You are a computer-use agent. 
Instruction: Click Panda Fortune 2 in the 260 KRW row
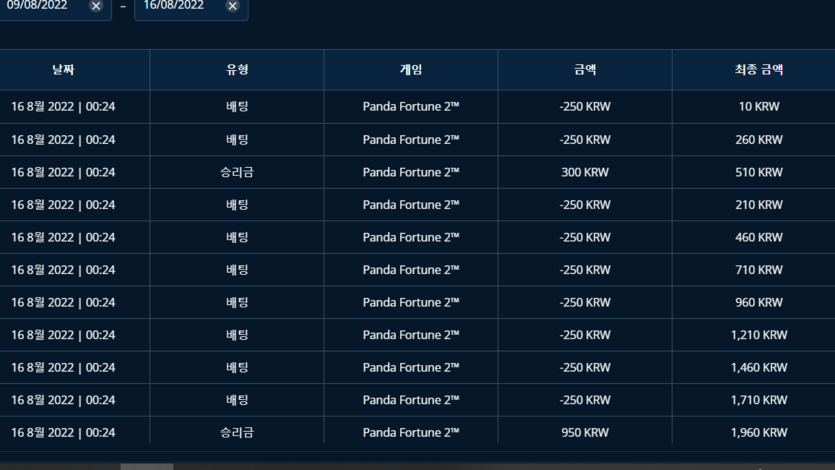point(411,139)
